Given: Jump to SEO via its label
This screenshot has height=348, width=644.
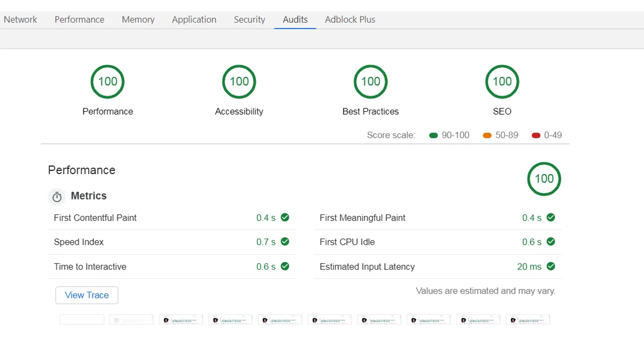Looking at the screenshot, I should 502,112.
